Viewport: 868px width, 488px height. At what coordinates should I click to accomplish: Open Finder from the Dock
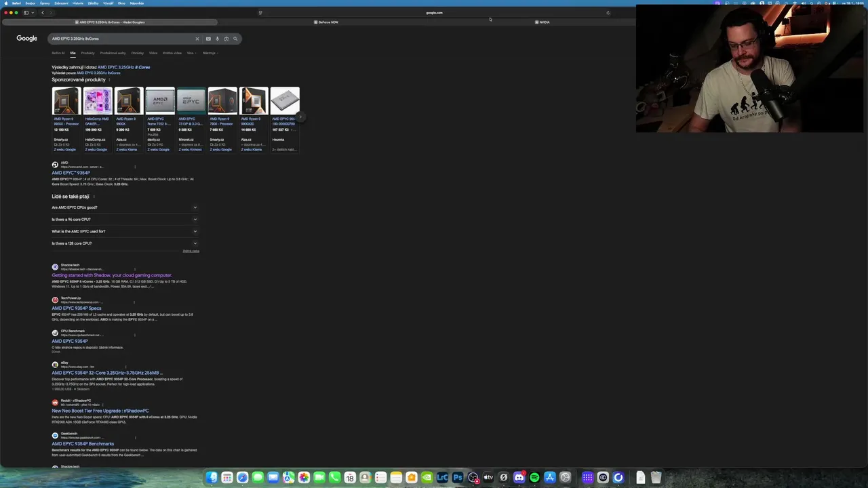tap(212, 477)
